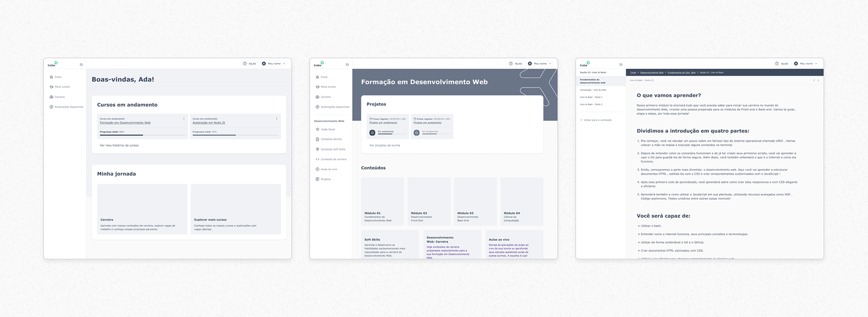Click Acelerações compass icon on the Formação course screen

click(x=317, y=107)
